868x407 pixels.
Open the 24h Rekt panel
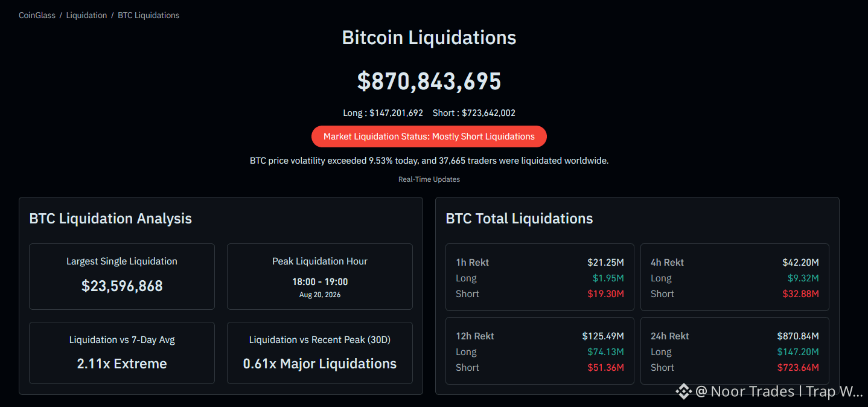coord(735,351)
